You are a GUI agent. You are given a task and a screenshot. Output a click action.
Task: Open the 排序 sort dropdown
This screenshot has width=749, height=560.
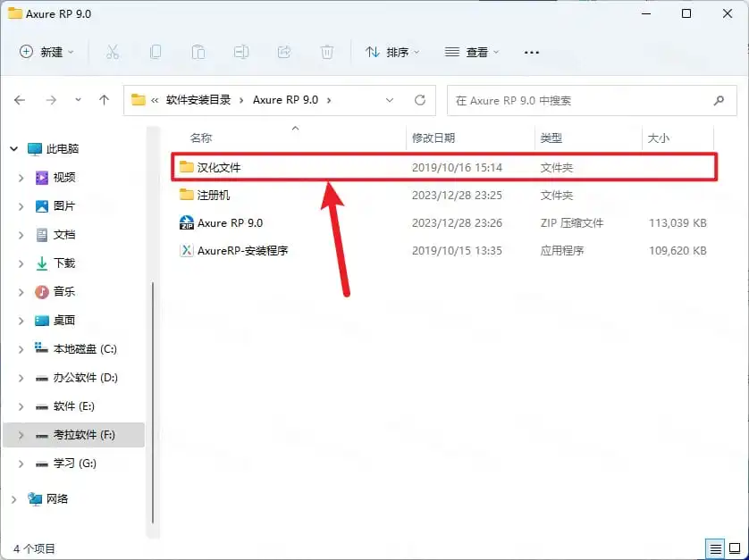pyautogui.click(x=391, y=52)
